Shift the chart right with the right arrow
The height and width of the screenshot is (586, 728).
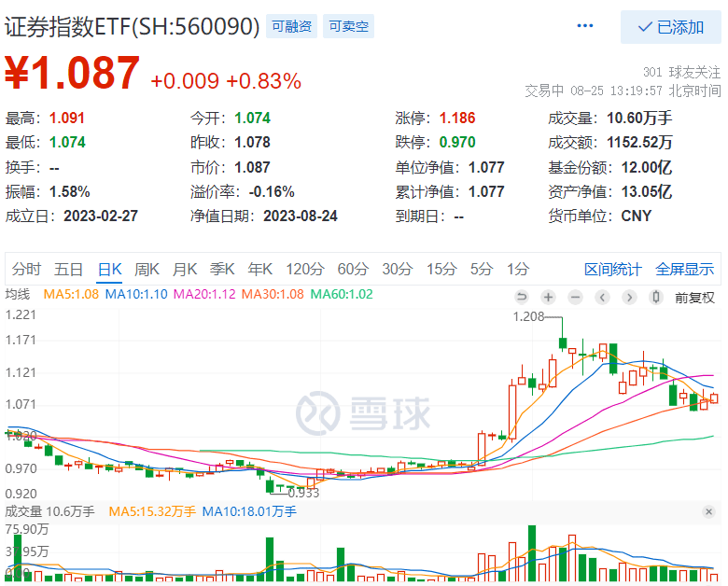coord(629,298)
